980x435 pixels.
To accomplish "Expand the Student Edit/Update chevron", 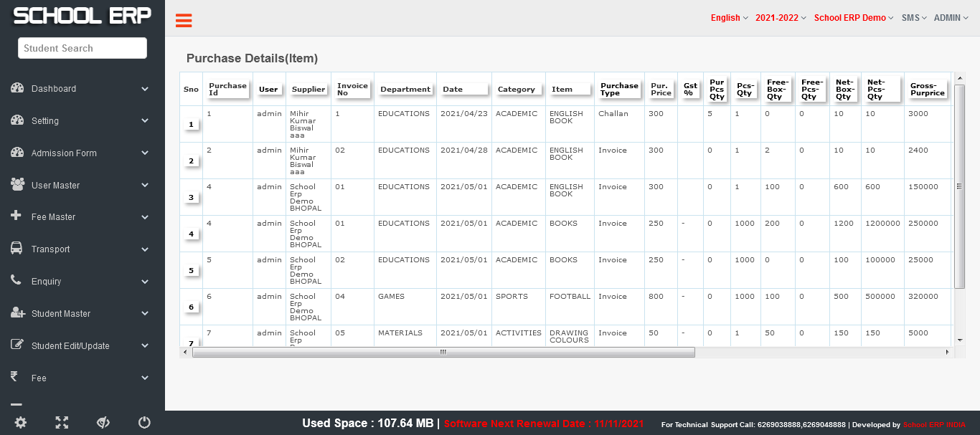I will (x=145, y=346).
